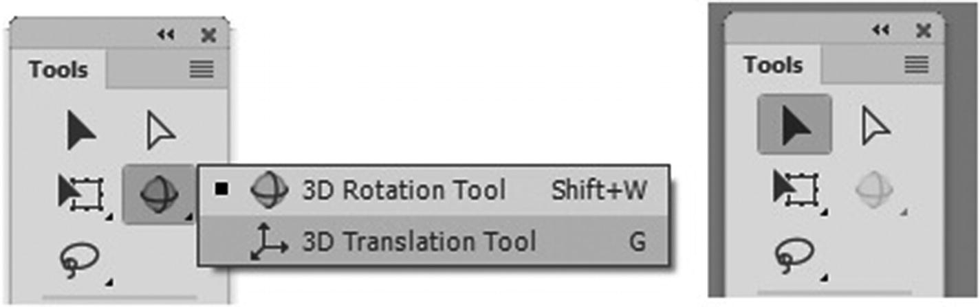Select the active 3D Rotation tool button
The image size is (980, 307).
click(159, 193)
